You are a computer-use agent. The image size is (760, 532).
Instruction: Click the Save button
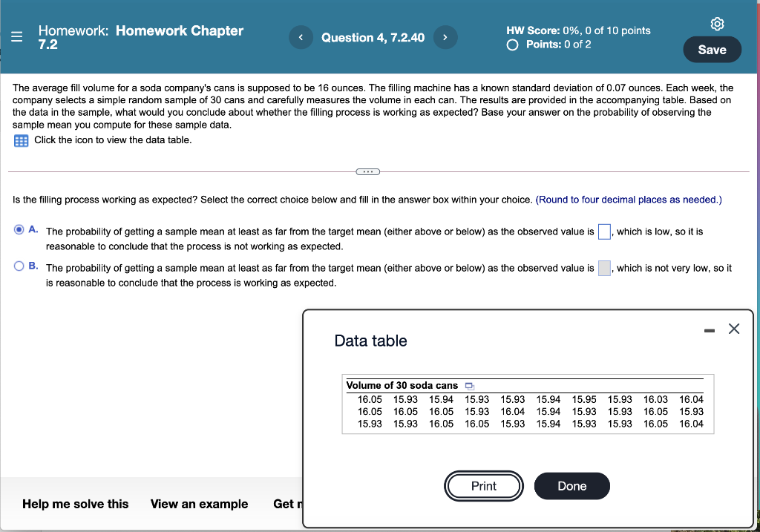click(711, 50)
